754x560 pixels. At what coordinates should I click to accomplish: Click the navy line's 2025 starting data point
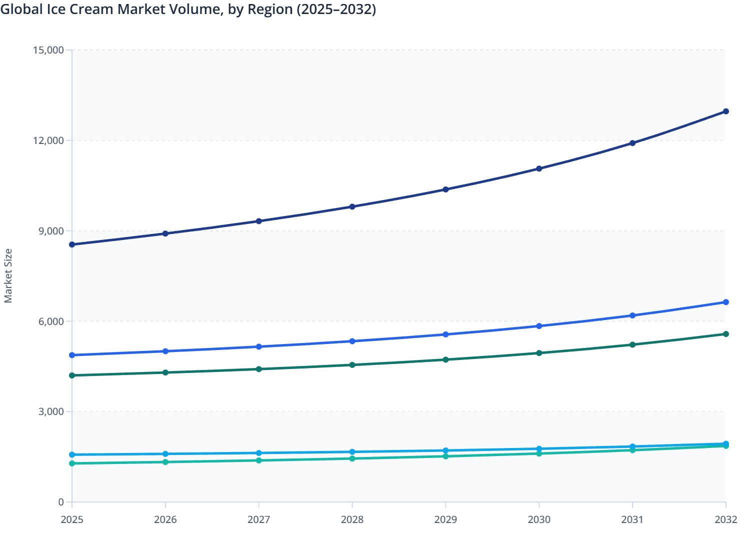(71, 244)
